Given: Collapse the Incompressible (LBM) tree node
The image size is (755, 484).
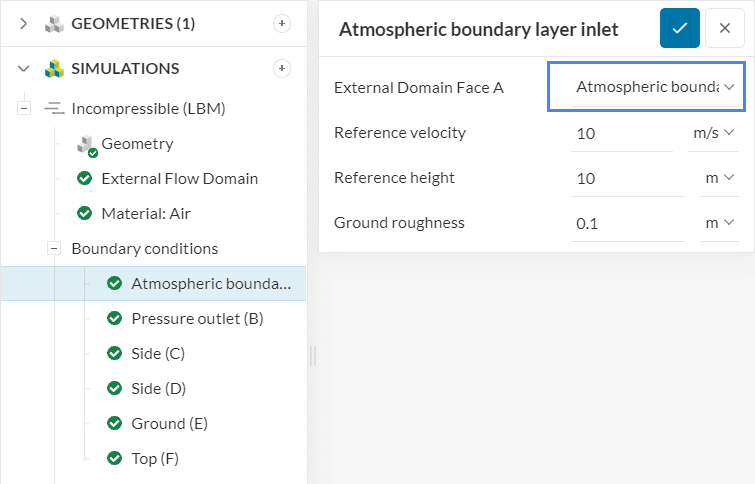Looking at the screenshot, I should pyautogui.click(x=24, y=108).
